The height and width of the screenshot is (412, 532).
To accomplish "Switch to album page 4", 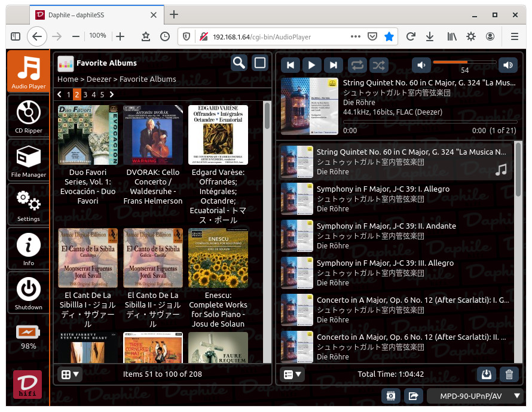I will (x=94, y=94).
